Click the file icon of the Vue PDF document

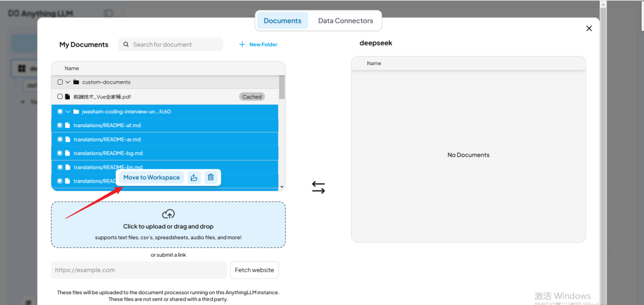tap(68, 97)
